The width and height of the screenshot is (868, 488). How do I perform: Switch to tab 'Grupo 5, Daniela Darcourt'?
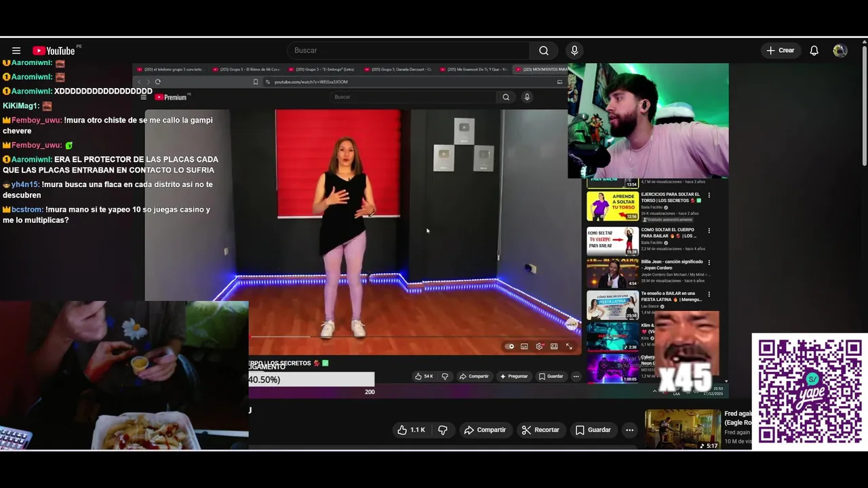coord(397,69)
